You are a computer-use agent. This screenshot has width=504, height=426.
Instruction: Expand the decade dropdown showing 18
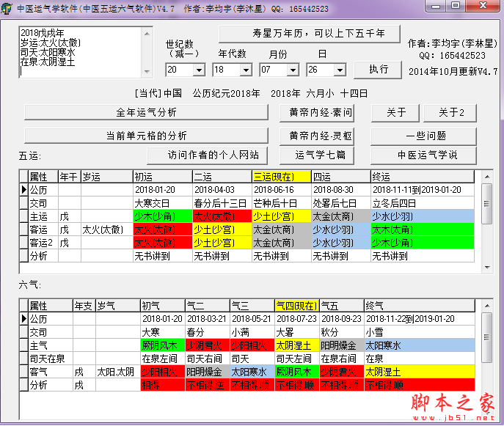pos(245,70)
